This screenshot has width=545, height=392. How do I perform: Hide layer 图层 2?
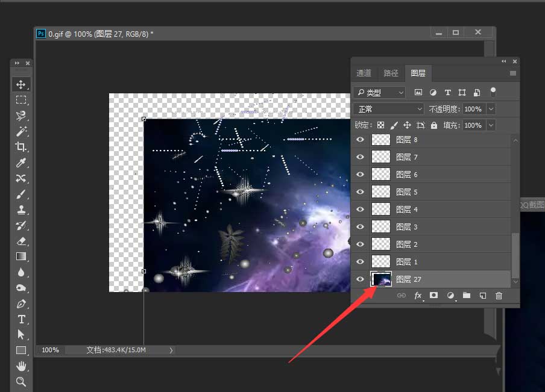click(361, 244)
